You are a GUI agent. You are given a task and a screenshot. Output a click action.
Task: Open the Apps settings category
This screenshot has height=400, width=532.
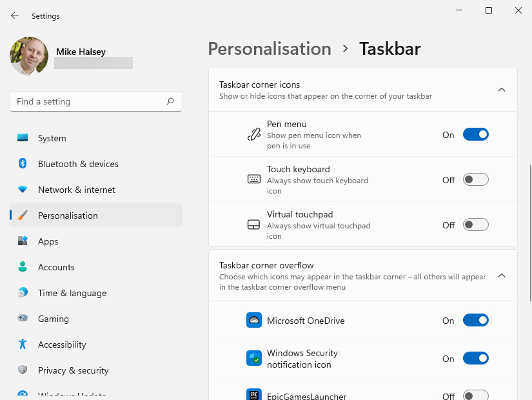click(48, 241)
